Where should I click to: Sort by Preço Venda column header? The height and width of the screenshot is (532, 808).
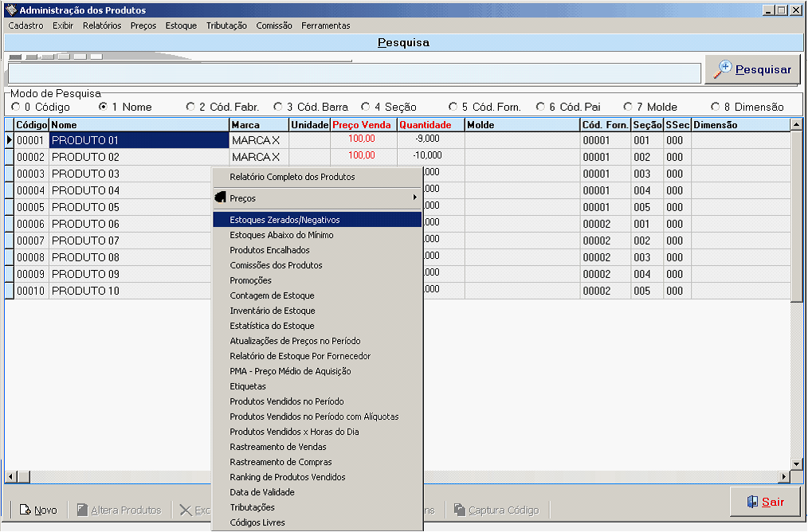362,125
